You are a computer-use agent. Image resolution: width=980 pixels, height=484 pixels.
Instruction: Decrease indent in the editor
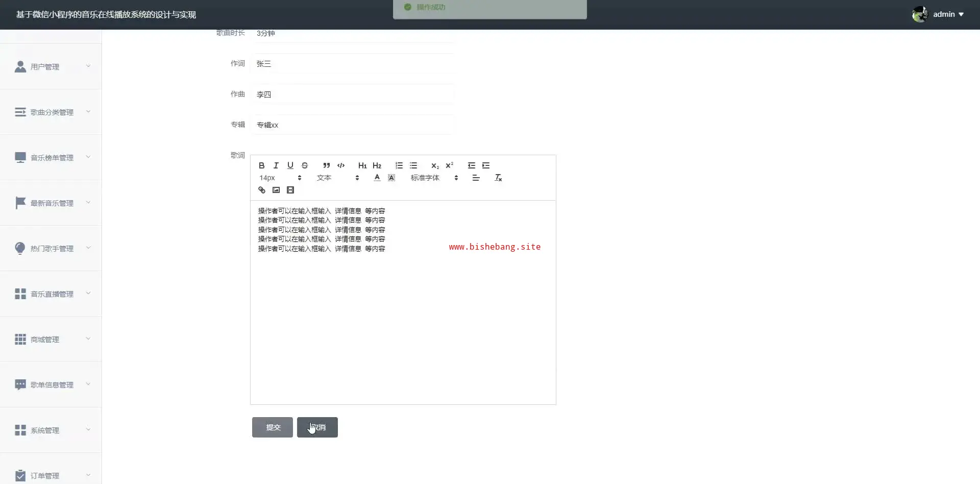471,165
